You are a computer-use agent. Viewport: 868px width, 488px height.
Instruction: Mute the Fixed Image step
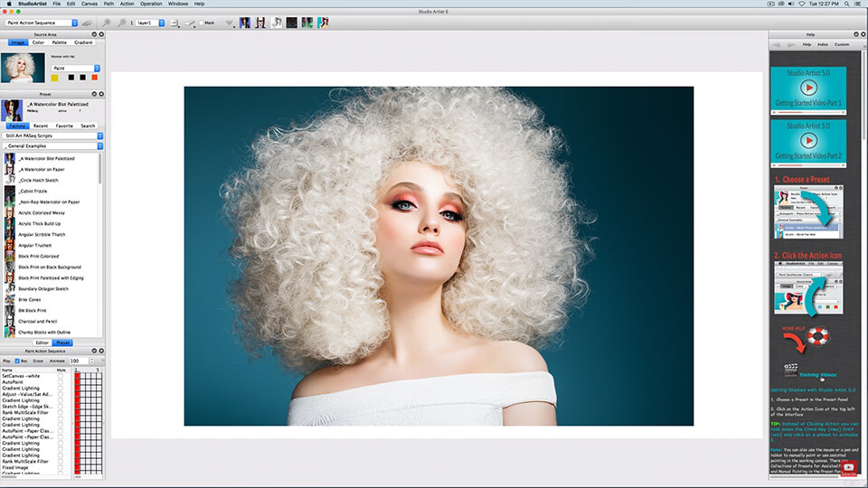(x=61, y=467)
